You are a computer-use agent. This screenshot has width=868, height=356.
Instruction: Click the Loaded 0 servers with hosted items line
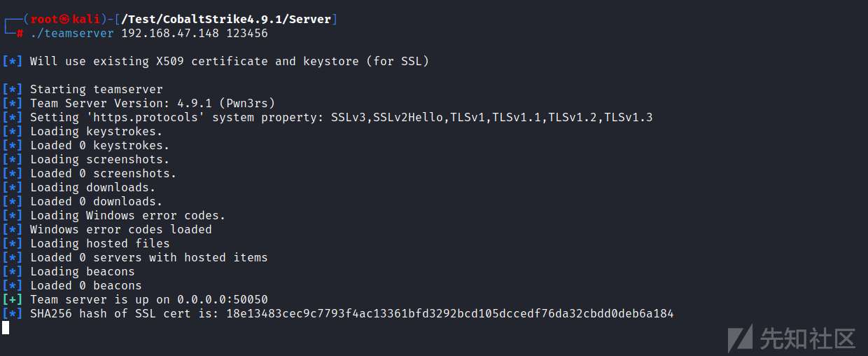pos(149,257)
